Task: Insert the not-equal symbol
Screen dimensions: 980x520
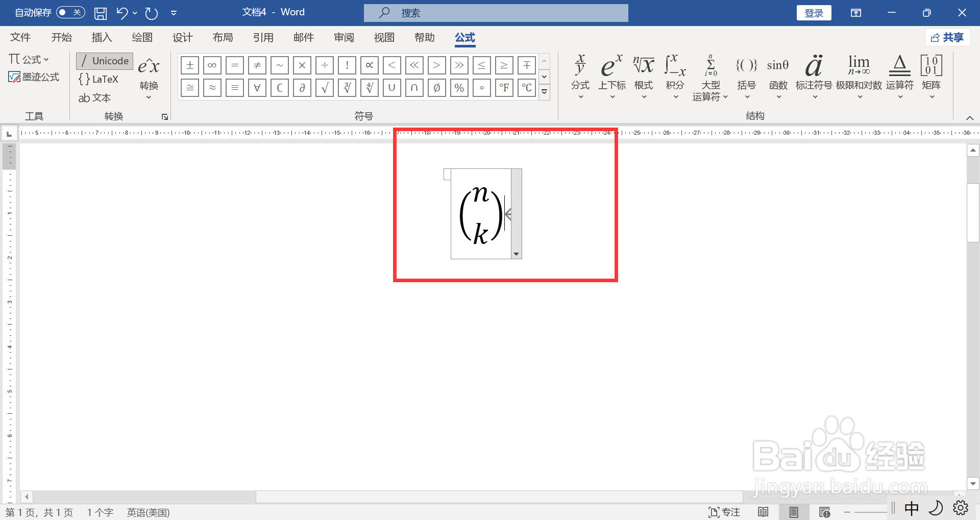Action: pos(257,65)
